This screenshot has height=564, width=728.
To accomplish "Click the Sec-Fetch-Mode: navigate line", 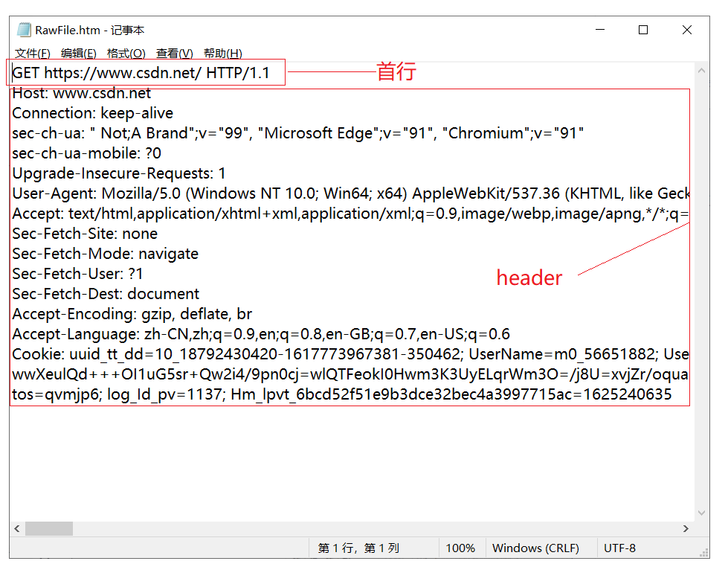I will pos(105,254).
